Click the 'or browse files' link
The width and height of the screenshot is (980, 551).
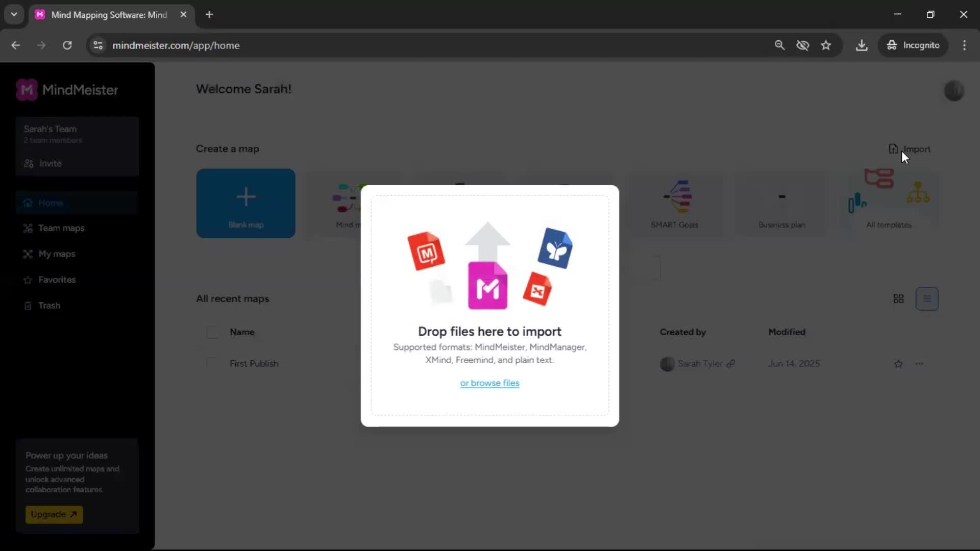point(489,383)
